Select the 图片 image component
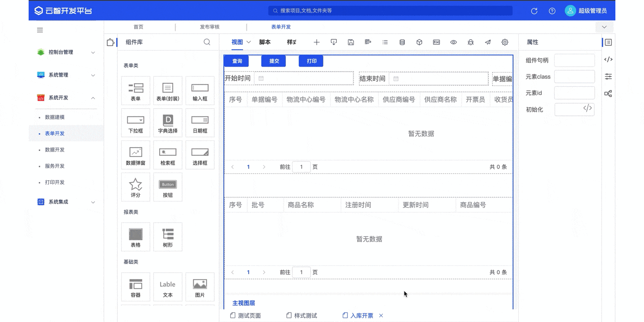Viewport: 644px width, 322px height. click(200, 287)
